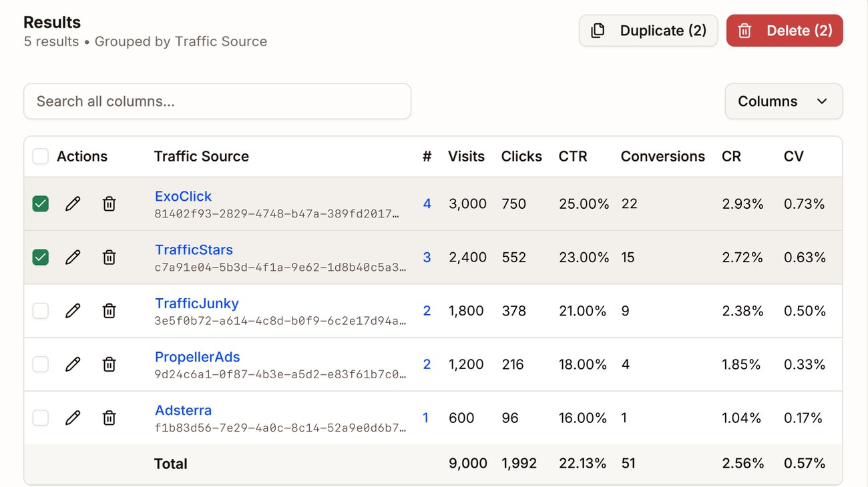Click the count link 3 for TrafficStars
Viewport: 868px width, 487px height.
pos(427,258)
